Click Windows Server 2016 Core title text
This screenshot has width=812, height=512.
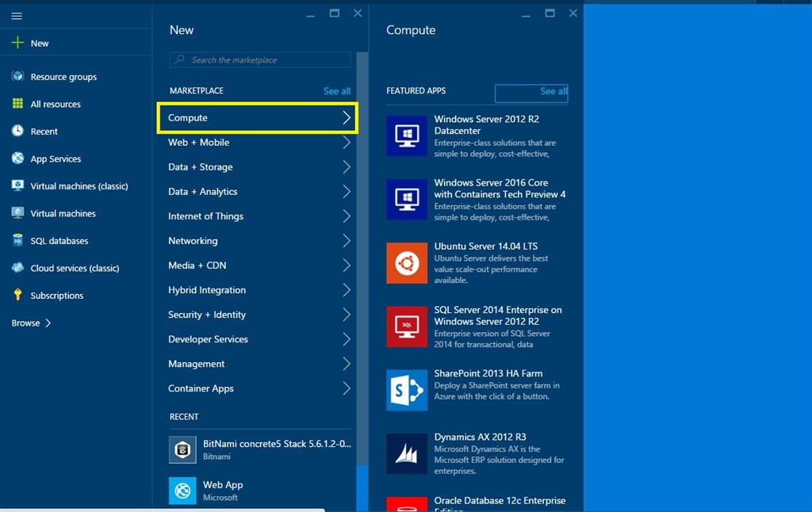pyautogui.click(x=500, y=189)
